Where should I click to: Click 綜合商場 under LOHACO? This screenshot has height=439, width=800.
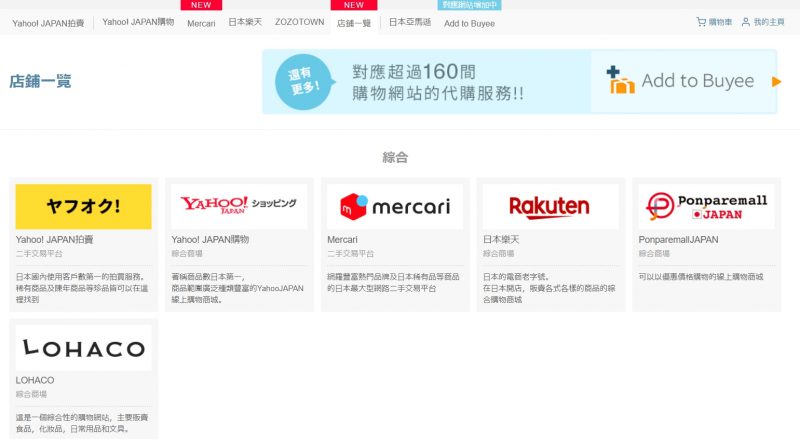tap(31, 394)
